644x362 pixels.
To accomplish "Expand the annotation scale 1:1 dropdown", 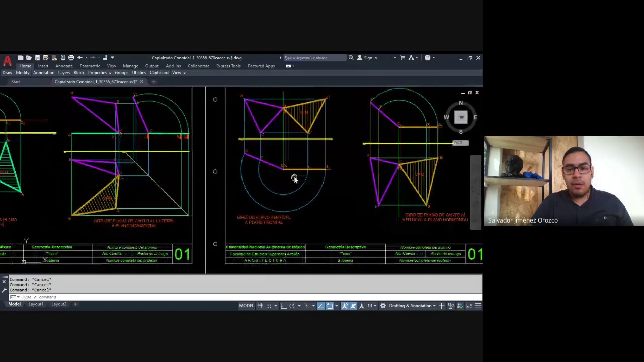I will (375, 306).
